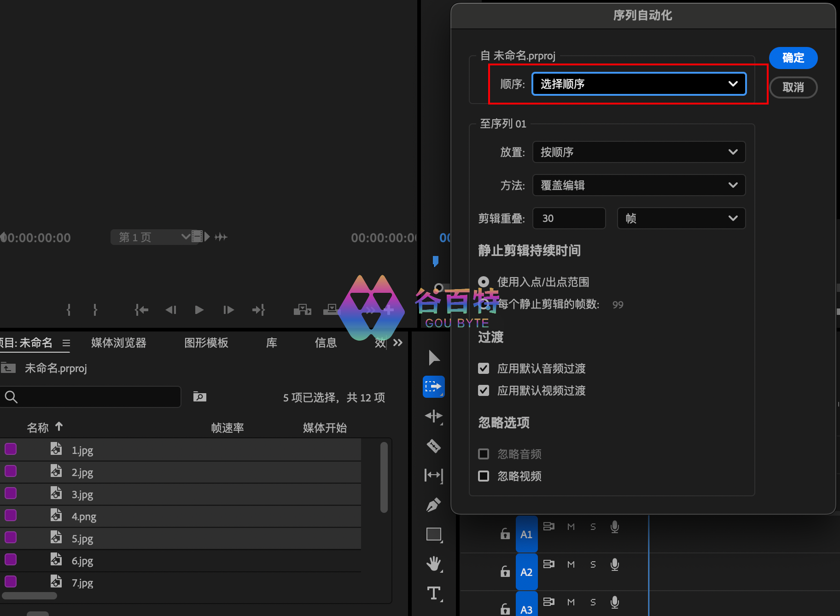
Task: Enable the ignore video checkbox
Action: click(484, 476)
